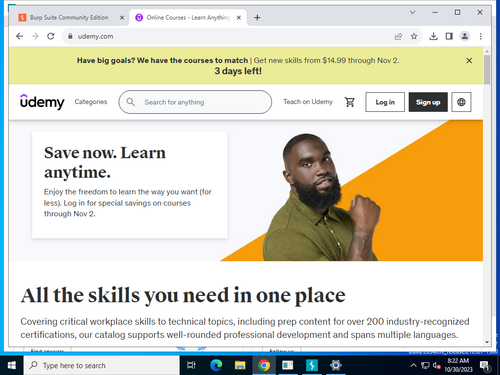Click the search magnifier icon
500x375 pixels.
pos(131,102)
